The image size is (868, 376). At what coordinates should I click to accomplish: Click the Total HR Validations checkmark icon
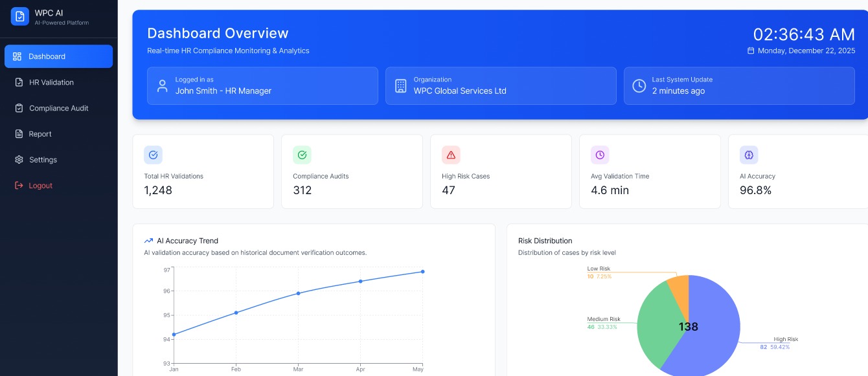click(x=153, y=155)
